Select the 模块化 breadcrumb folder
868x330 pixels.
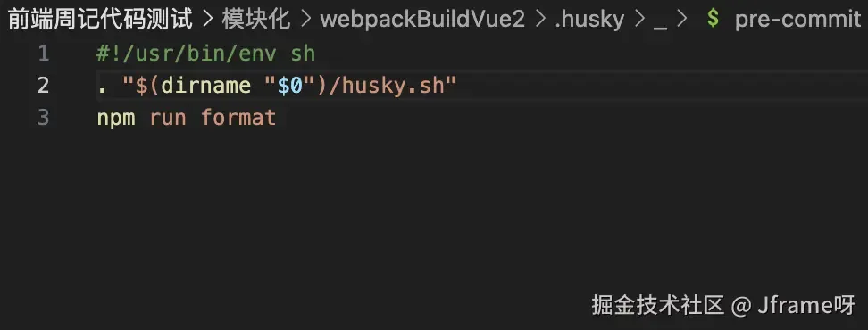coord(255,20)
